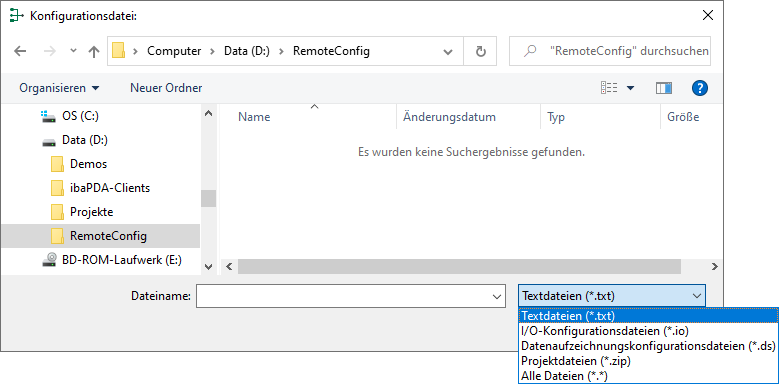The height and width of the screenshot is (384, 779).
Task: Open the BD-ROM-Laufwerk (E:) drive
Action: pyautogui.click(x=112, y=260)
